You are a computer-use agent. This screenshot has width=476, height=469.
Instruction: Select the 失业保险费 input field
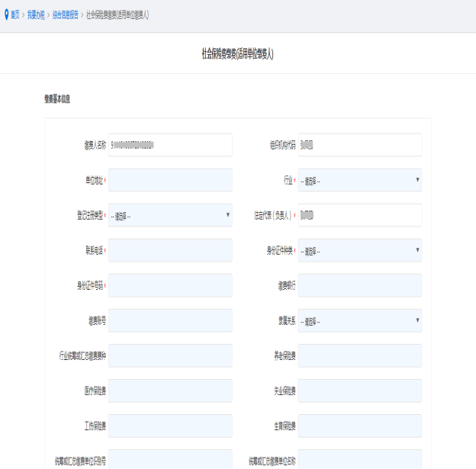point(359,390)
